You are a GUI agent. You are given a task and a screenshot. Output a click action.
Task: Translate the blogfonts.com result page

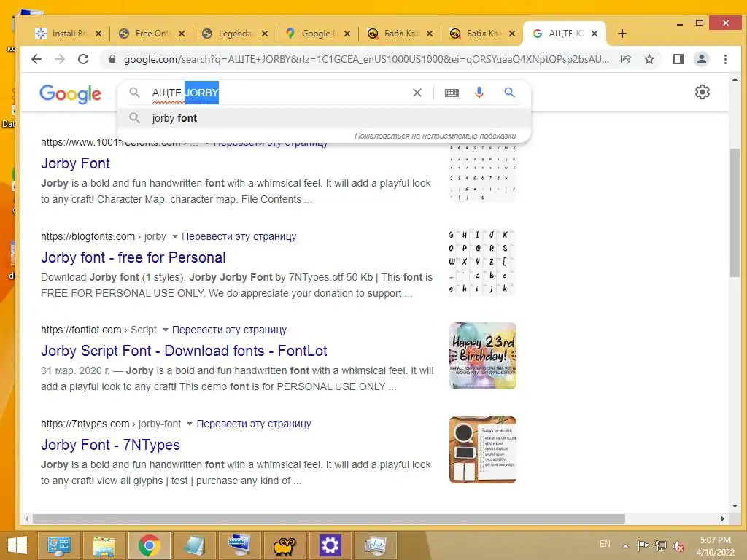click(x=239, y=236)
